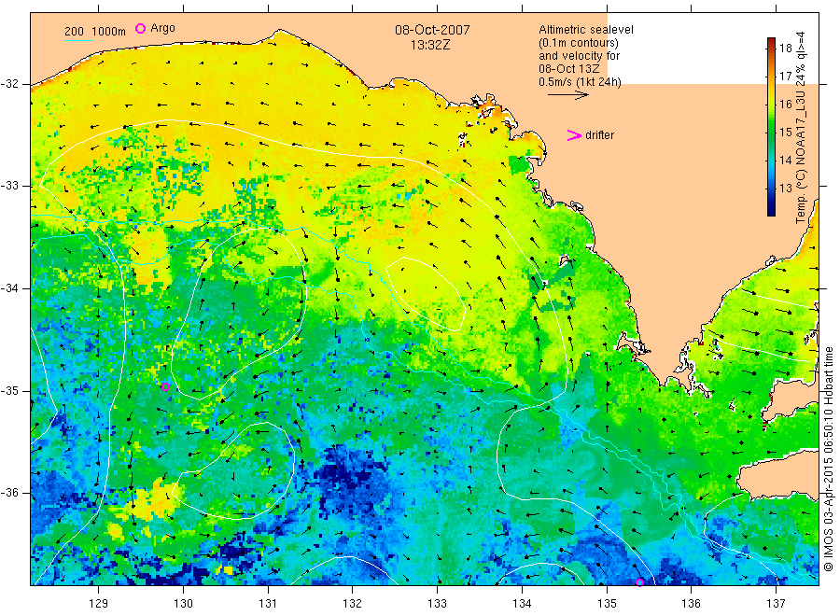The height and width of the screenshot is (616, 840).
Task: Click the cyan line under the 200 legend
Action: click(78, 40)
